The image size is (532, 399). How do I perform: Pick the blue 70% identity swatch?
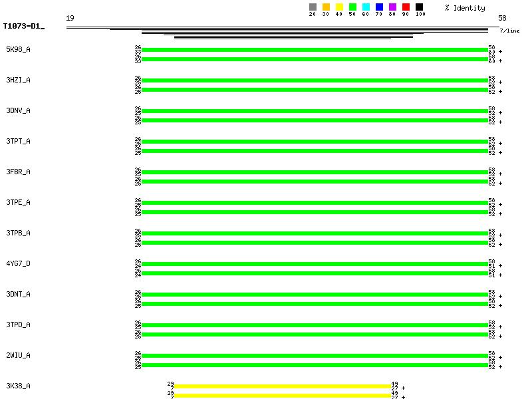click(x=379, y=7)
